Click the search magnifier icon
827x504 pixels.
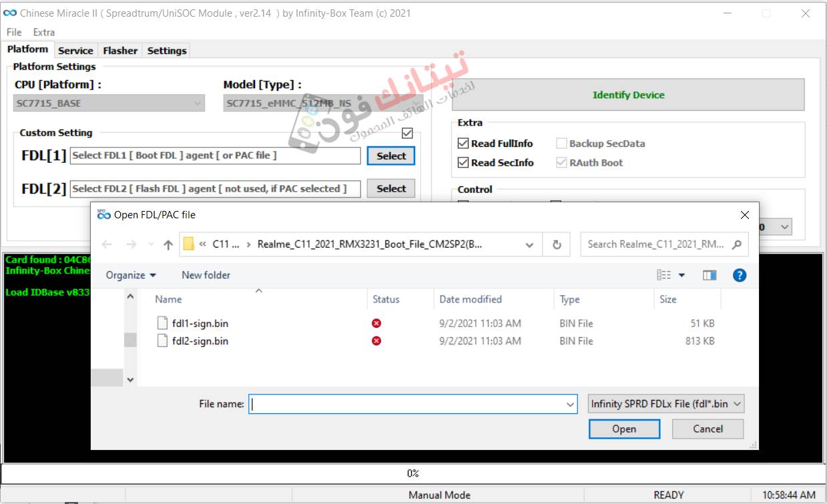[x=737, y=244]
